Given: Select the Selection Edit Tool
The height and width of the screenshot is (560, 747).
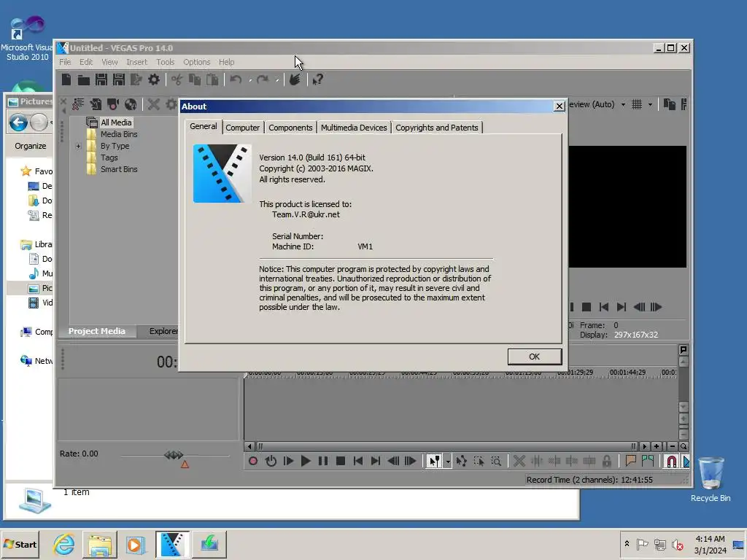Looking at the screenshot, I should (479, 461).
